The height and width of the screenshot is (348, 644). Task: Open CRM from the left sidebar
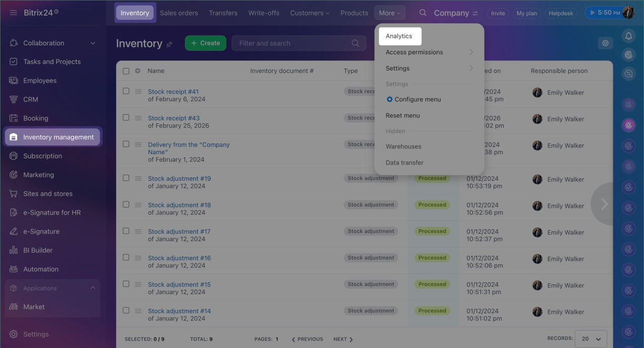coord(30,100)
